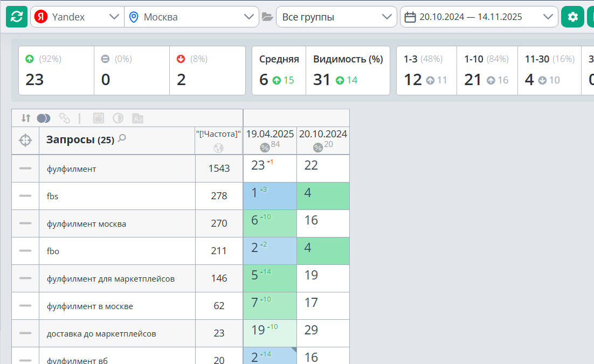Click the percent icon under 19.04.2025
Screen dimensions: 594x364
pos(265,148)
